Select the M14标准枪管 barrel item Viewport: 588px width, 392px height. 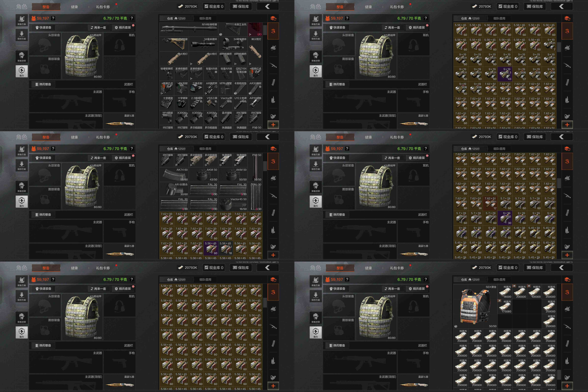pyautogui.click(x=189, y=29)
